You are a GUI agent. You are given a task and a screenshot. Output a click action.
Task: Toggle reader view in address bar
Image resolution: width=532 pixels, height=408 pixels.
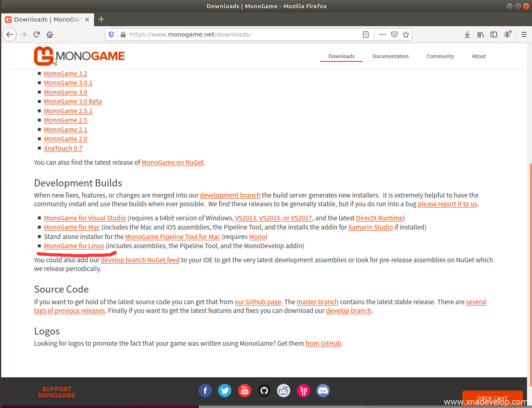point(366,34)
